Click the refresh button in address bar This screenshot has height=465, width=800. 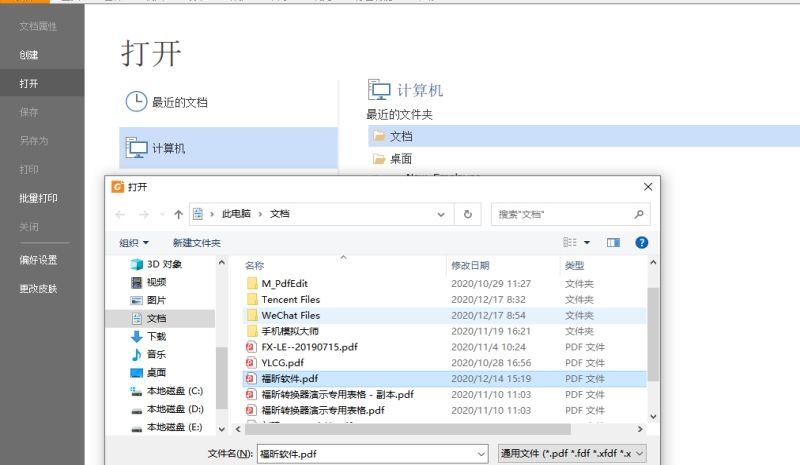(468, 214)
